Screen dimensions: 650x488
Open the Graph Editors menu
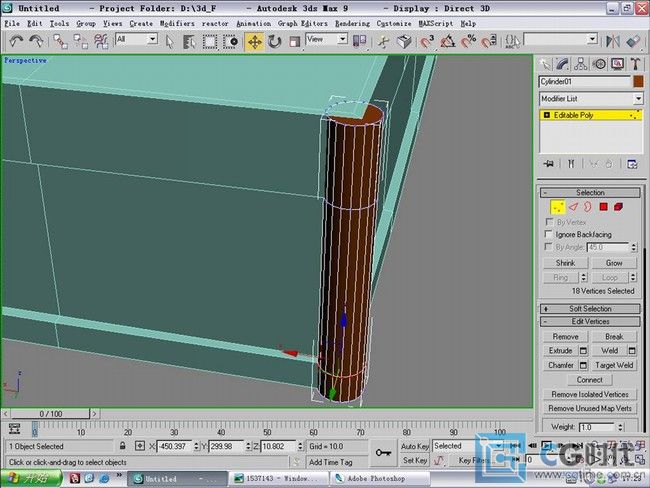pyautogui.click(x=303, y=24)
